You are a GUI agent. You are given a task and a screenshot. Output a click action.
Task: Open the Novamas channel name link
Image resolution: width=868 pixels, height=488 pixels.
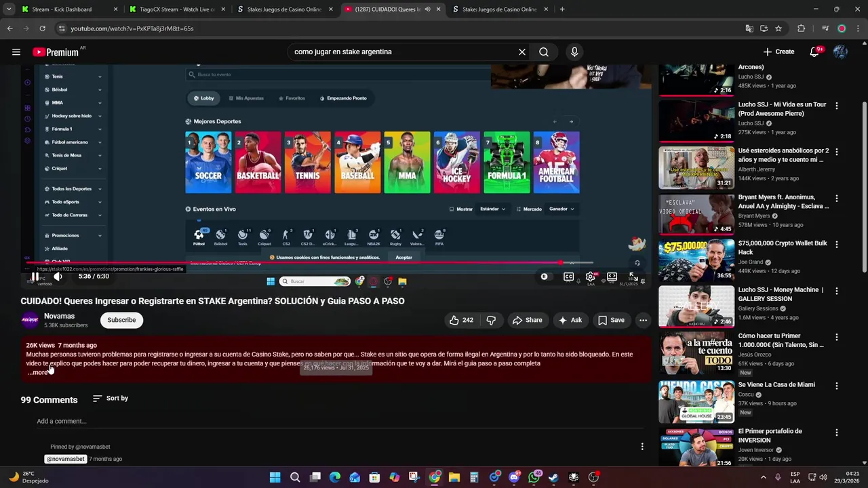(x=59, y=316)
